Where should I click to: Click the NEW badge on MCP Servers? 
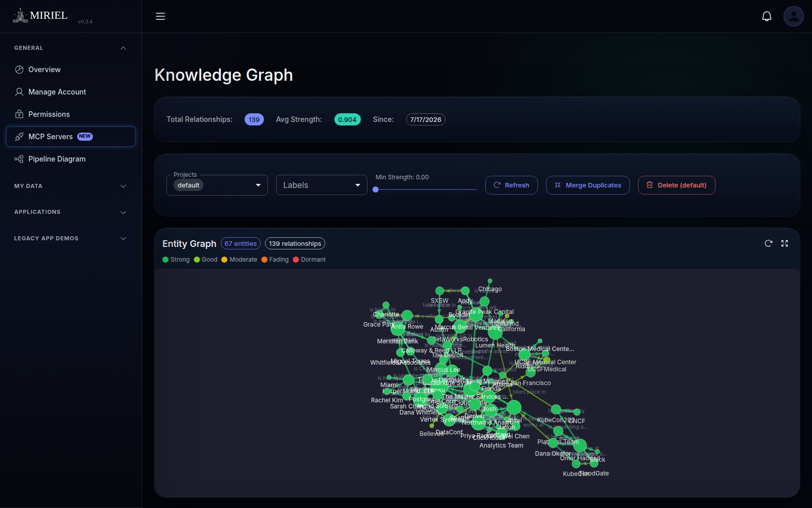pos(85,137)
